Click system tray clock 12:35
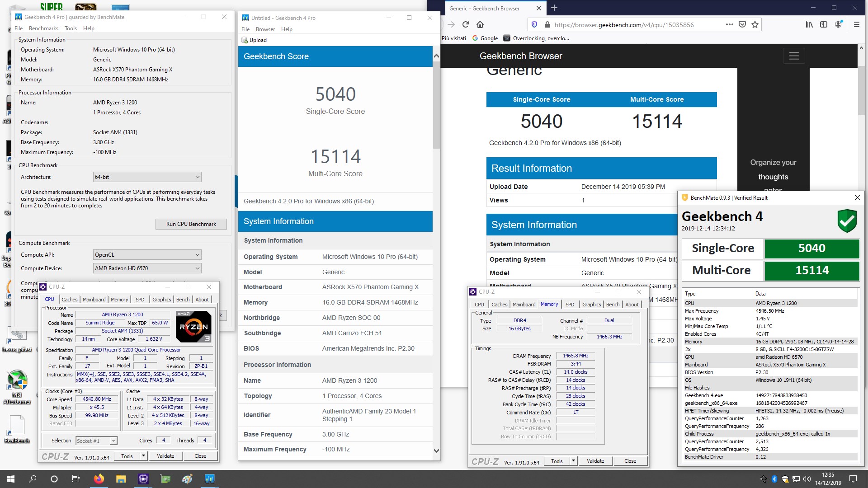Image resolution: width=868 pixels, height=488 pixels. [x=828, y=479]
